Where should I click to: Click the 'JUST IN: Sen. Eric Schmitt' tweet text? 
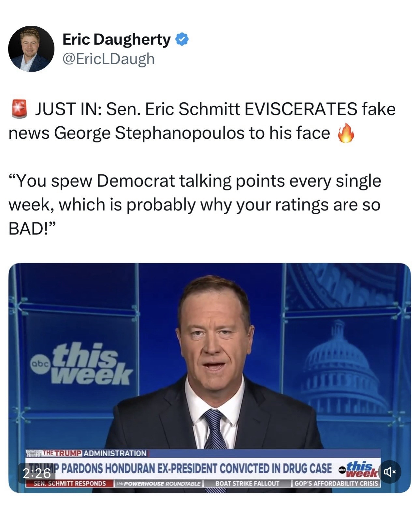202,121
